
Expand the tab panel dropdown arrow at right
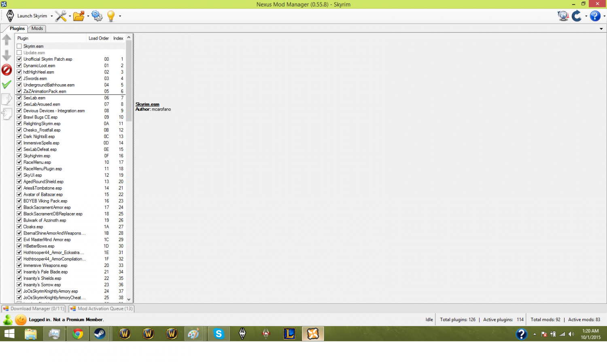[x=601, y=29]
